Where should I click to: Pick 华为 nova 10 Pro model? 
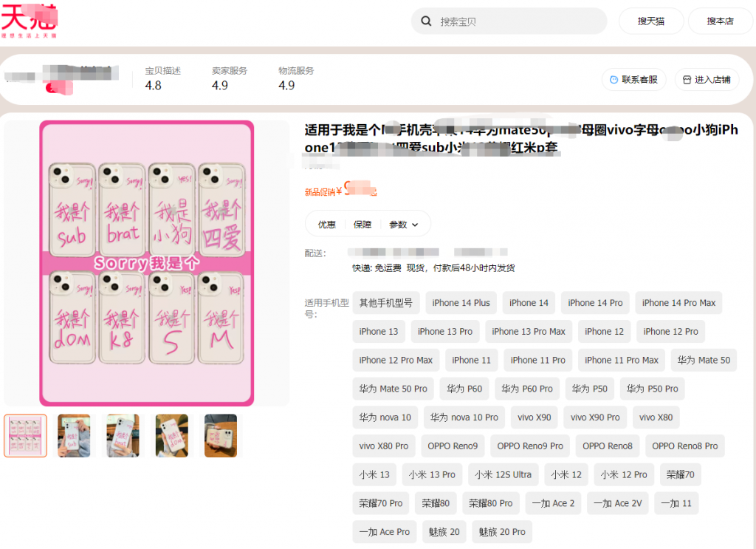(x=464, y=417)
